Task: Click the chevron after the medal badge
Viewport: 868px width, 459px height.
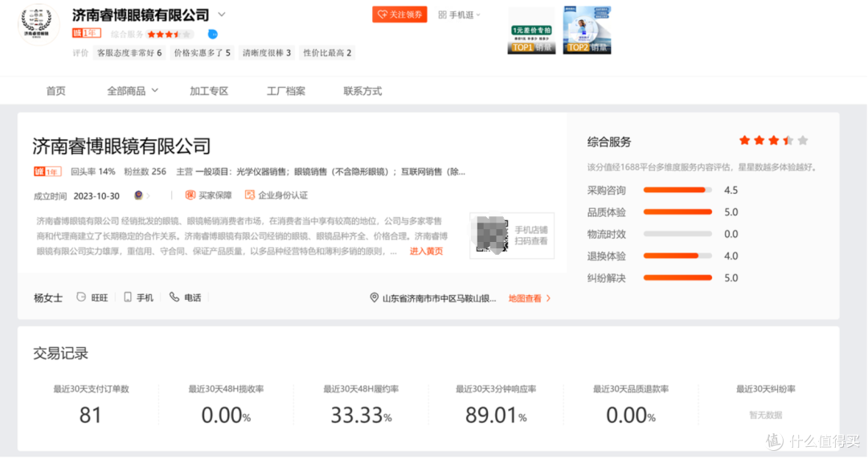Action: point(149,195)
